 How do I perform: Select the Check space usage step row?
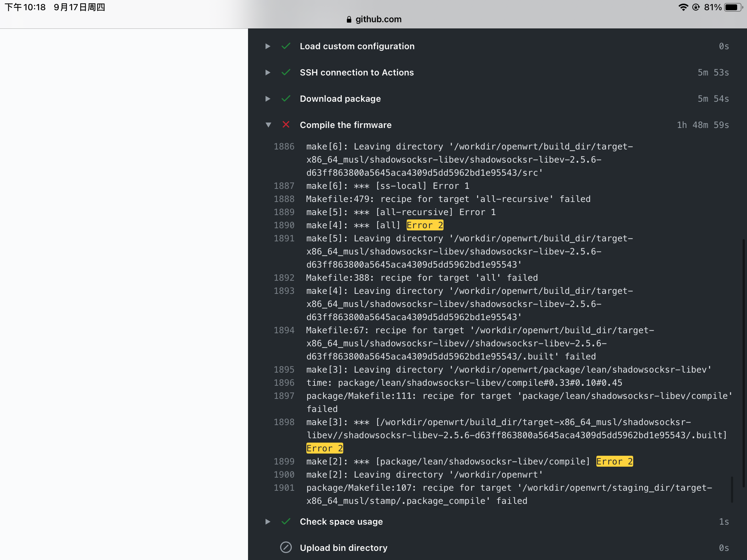341,521
